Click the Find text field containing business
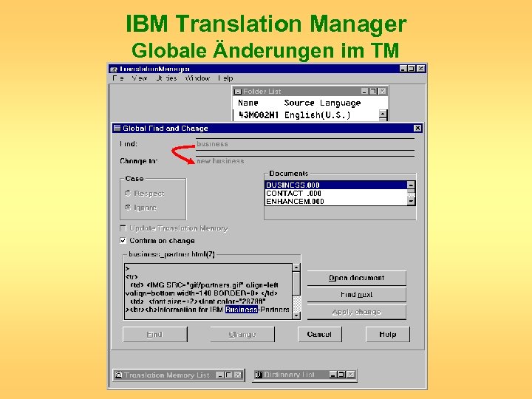Image resolution: width=532 pixels, height=399 pixels. pos(304,144)
